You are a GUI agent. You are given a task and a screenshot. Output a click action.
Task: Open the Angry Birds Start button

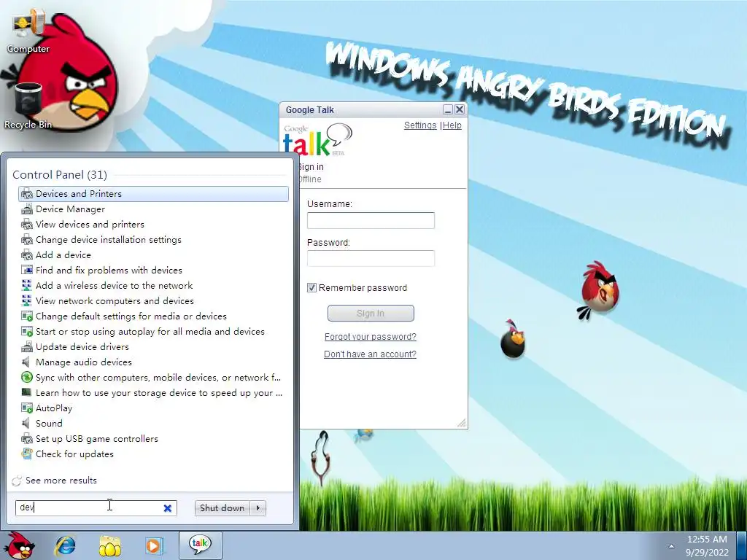[x=19, y=545]
